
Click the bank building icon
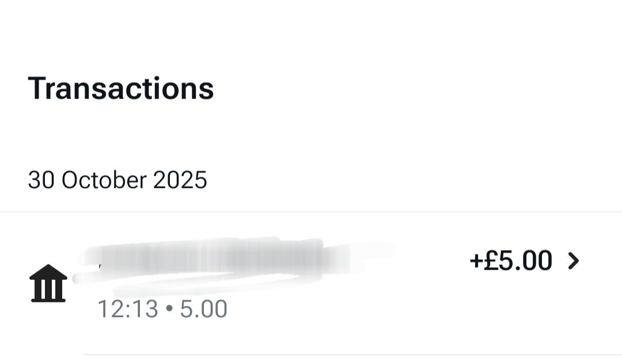(x=48, y=283)
